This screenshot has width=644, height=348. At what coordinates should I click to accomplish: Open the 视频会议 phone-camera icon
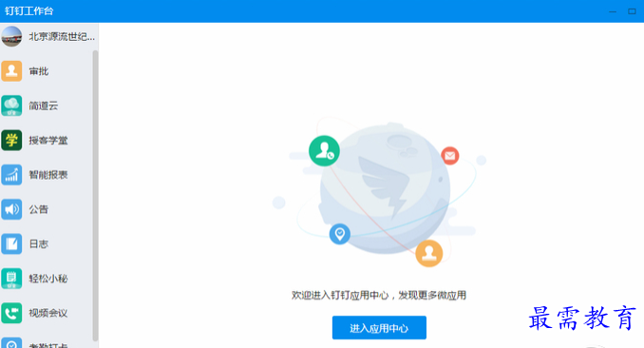pos(11,313)
